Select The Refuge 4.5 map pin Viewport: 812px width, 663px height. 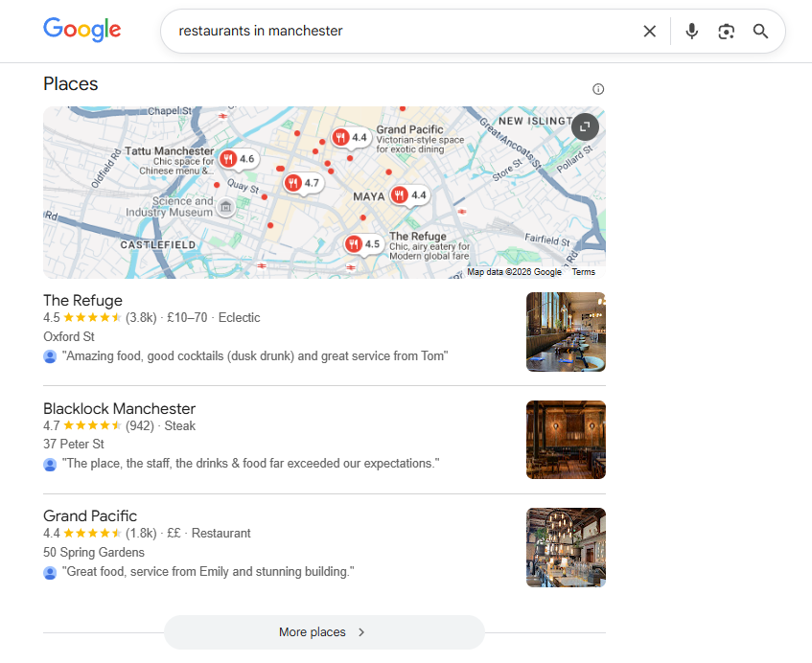(x=363, y=243)
